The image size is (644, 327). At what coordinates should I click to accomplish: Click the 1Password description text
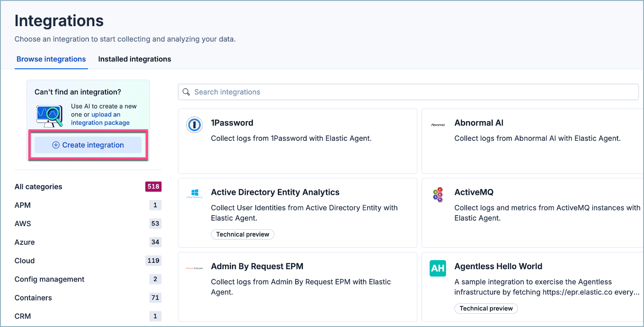tap(291, 138)
